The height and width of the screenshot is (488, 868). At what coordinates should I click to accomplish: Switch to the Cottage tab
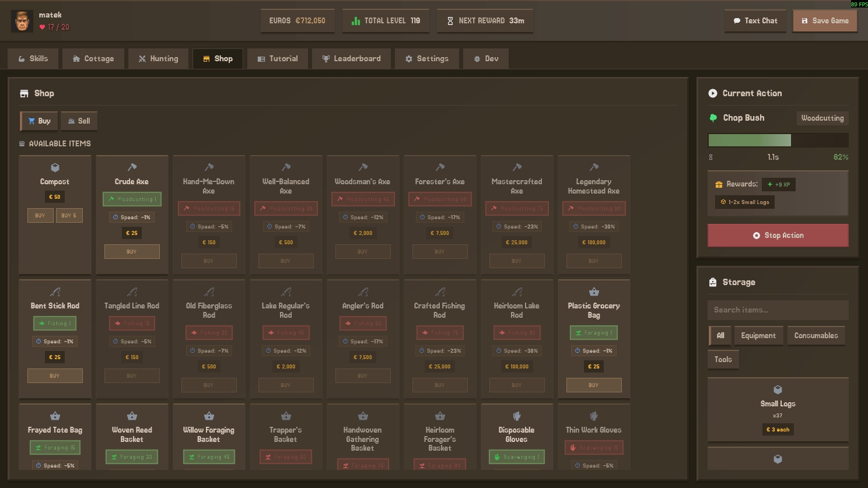93,59
